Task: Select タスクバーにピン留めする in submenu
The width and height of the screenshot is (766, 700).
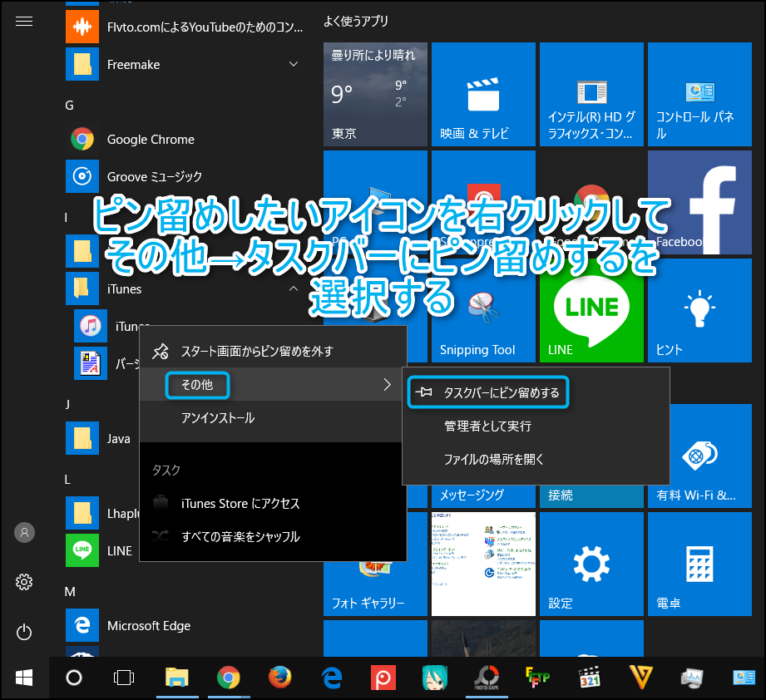Action: [x=501, y=392]
